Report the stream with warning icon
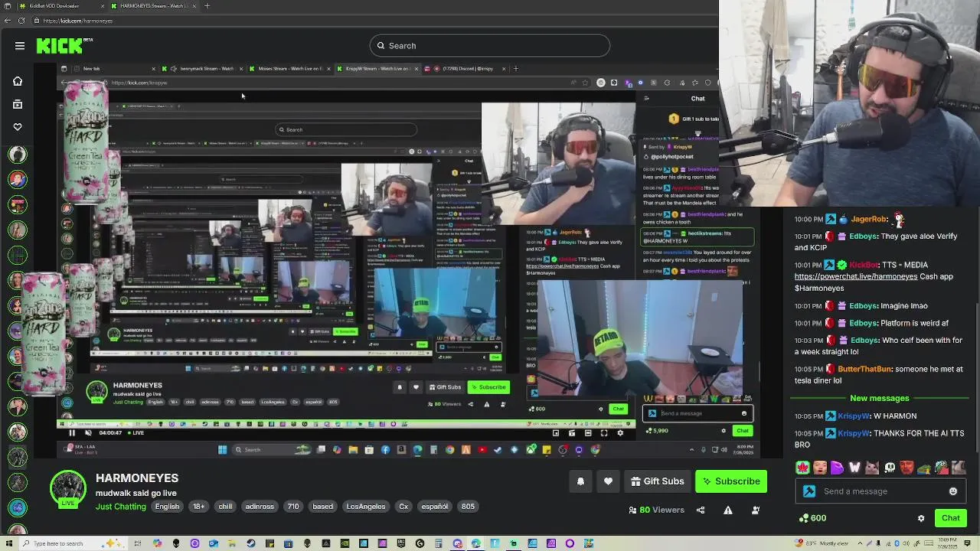 click(x=728, y=510)
